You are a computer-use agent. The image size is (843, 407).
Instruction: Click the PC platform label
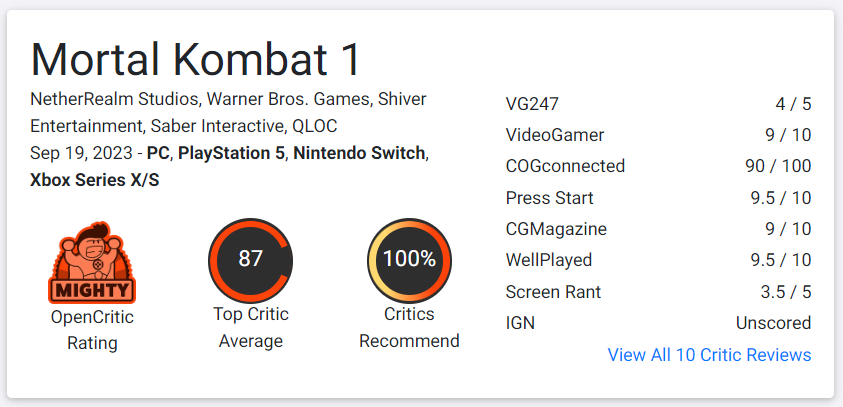click(x=158, y=153)
